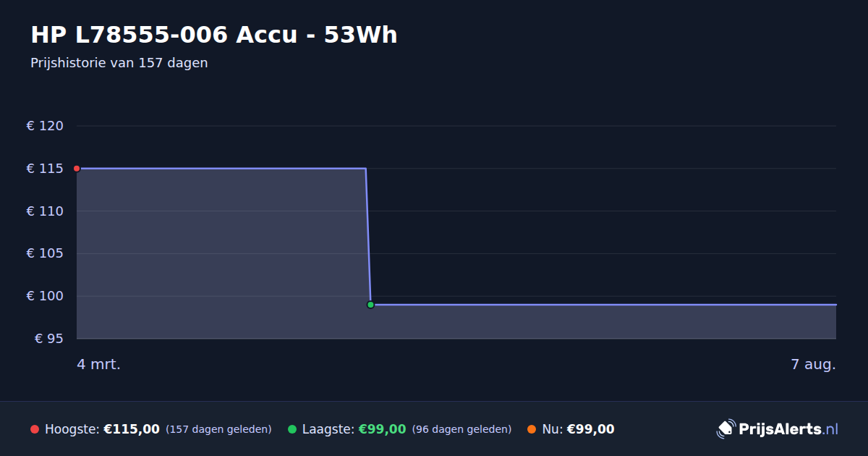Image resolution: width=868 pixels, height=456 pixels.
Task: Click the 4 mrt. start date label
Action: 99,364
